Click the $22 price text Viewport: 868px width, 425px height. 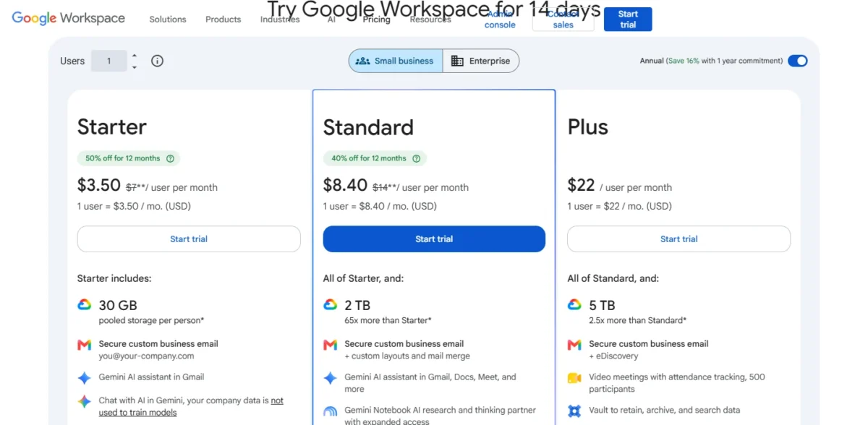(581, 185)
